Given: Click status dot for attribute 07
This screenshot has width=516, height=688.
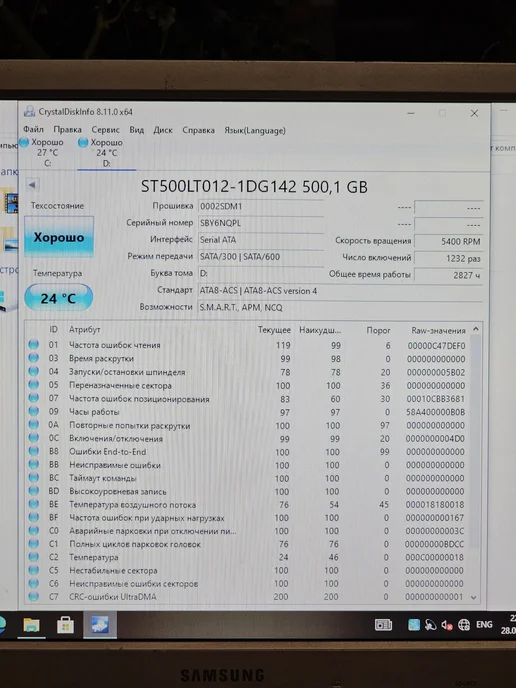Looking at the screenshot, I should 33,398.
